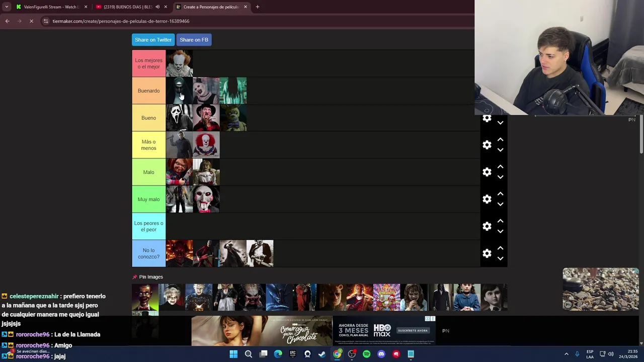The width and height of the screenshot is (644, 362).
Task: Open new browser tab
Action: (x=257, y=7)
